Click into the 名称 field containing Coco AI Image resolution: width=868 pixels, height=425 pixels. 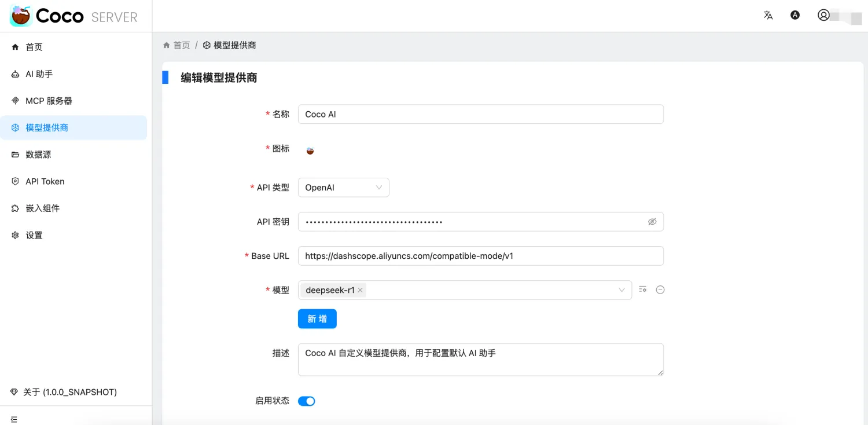(481, 114)
